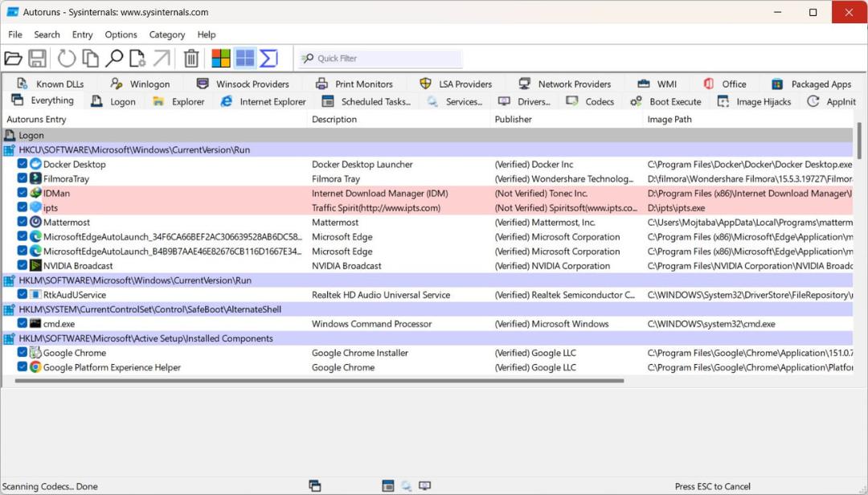Click the Mattermost entry icon
Viewport: 868px width, 495px height.
pos(35,222)
